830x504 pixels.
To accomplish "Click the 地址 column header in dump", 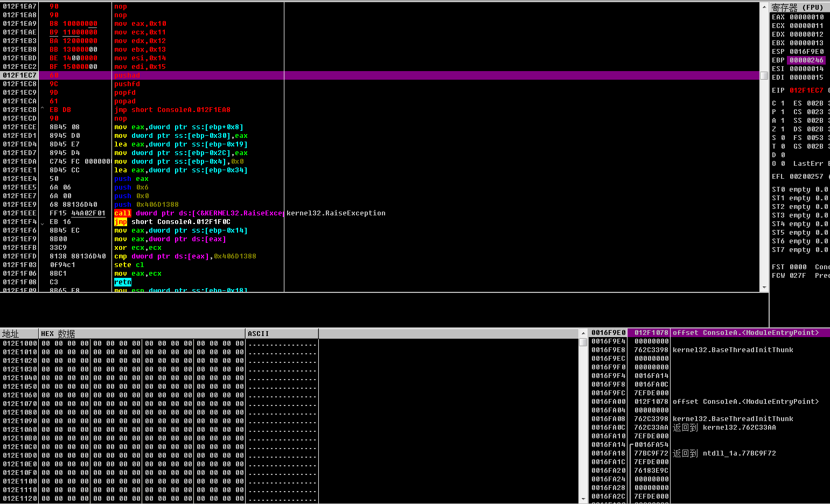I will (19, 334).
